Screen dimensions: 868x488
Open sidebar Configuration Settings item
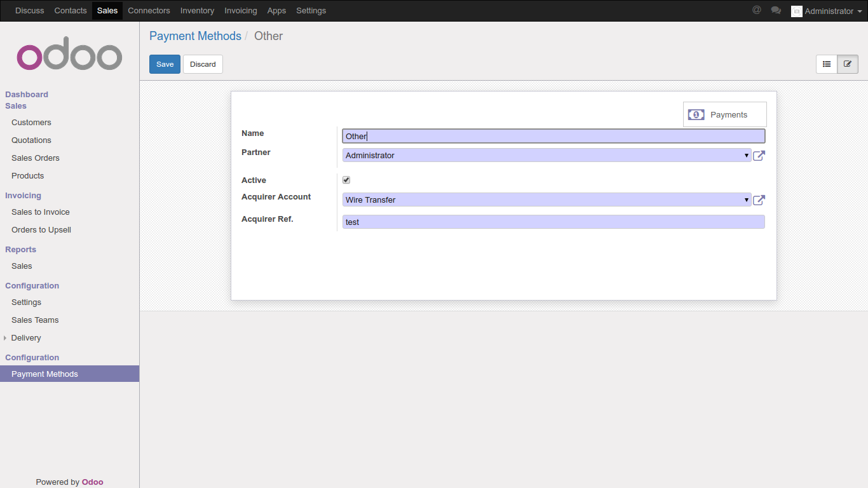click(70, 302)
